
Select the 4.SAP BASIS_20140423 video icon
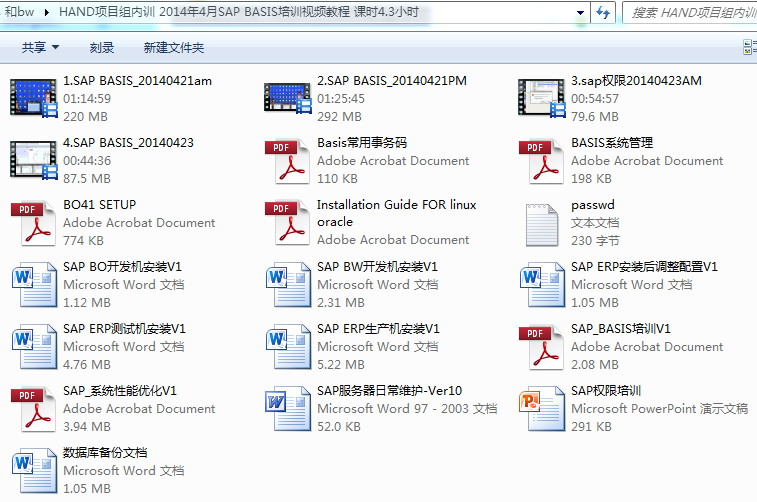[x=34, y=160]
